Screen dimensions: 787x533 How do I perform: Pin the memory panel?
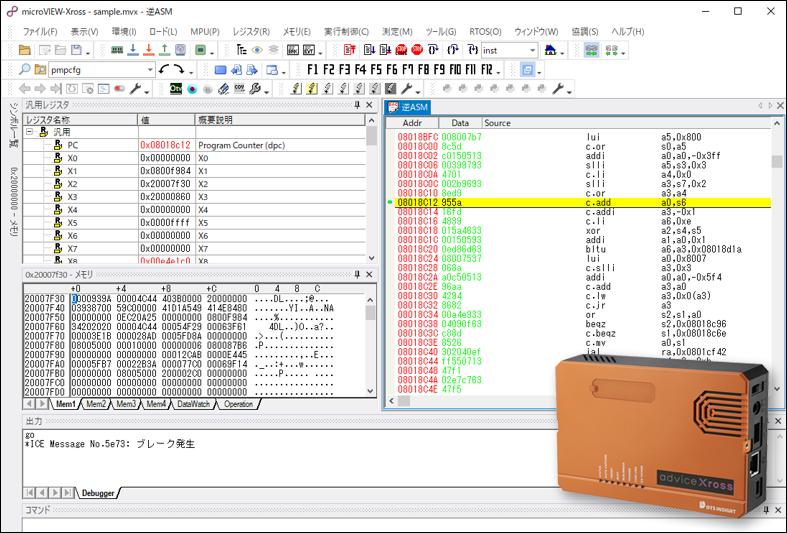pyautogui.click(x=357, y=275)
